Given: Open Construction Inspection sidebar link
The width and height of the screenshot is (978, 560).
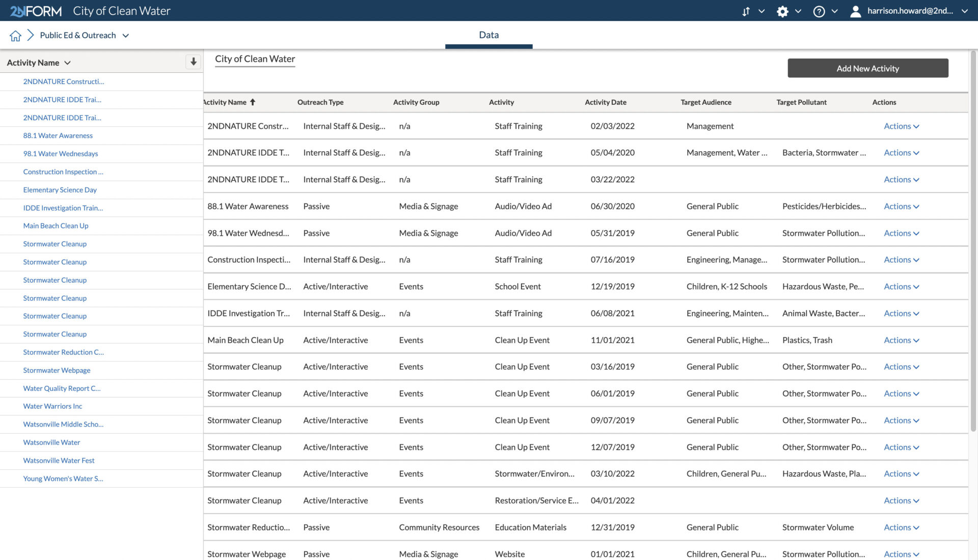Looking at the screenshot, I should (x=63, y=172).
